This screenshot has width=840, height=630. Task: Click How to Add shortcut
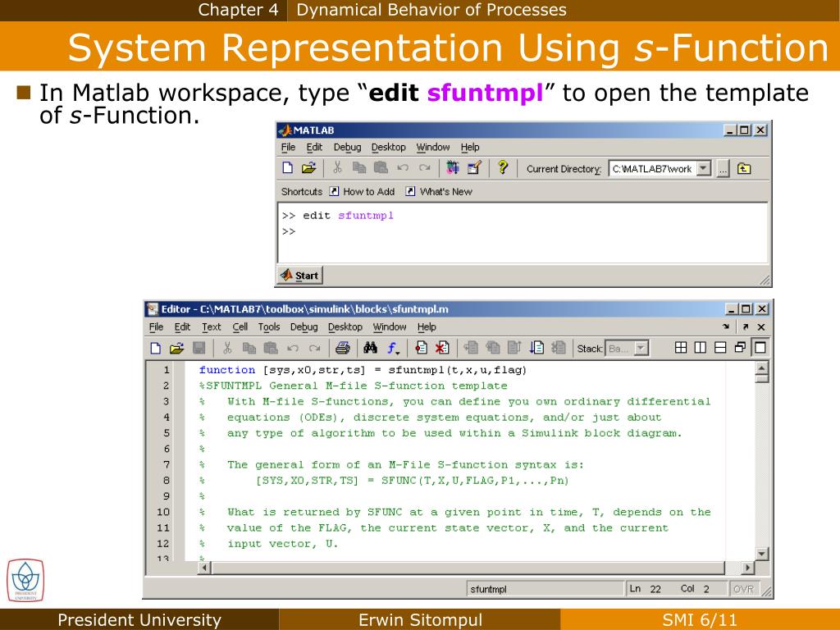362,192
